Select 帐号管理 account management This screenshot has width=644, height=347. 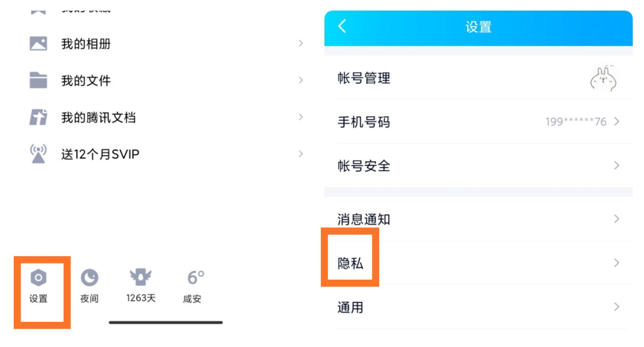(x=364, y=78)
